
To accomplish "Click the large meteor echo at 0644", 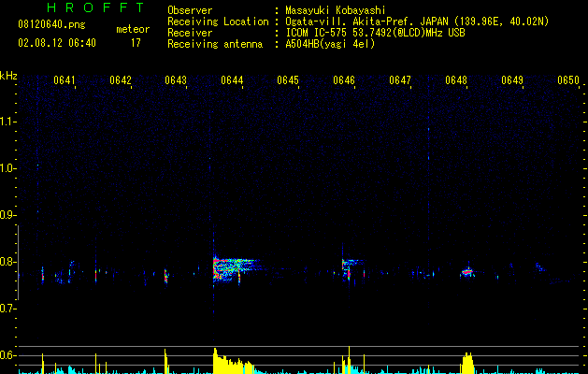I will [x=235, y=270].
